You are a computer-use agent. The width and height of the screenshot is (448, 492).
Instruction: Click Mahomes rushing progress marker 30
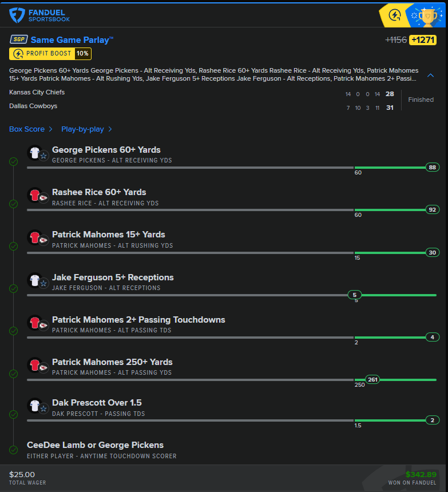433,253
